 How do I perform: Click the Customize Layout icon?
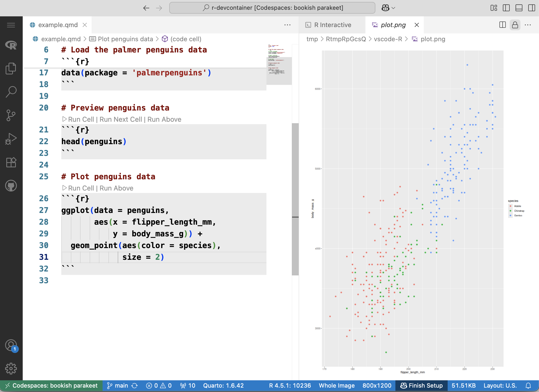[x=494, y=8]
